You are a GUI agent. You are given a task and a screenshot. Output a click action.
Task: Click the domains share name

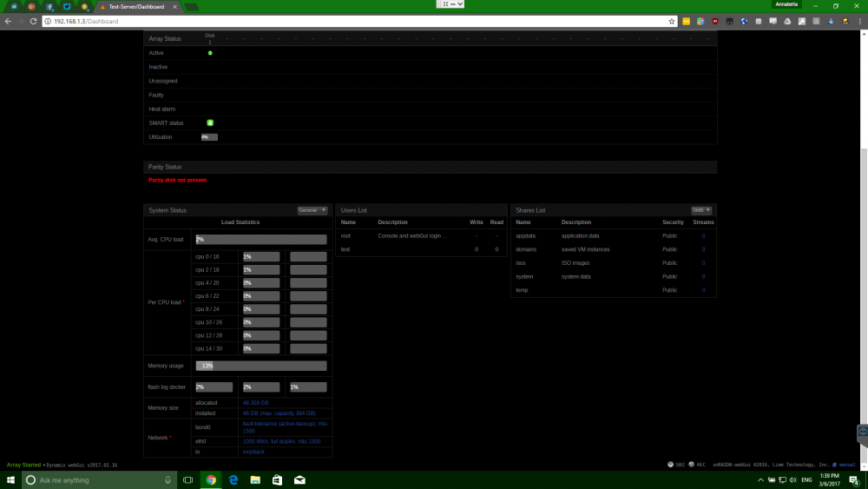pyautogui.click(x=526, y=249)
